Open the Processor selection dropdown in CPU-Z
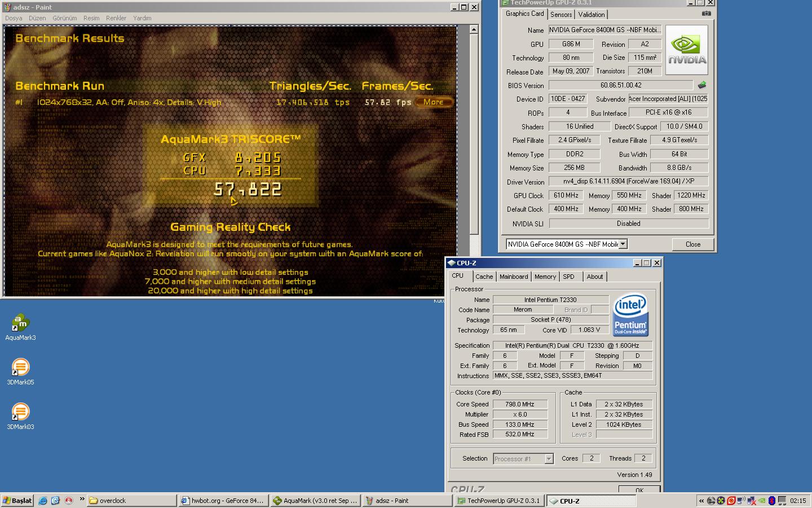 549,459
